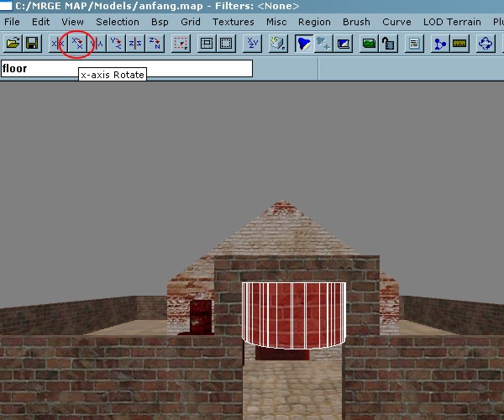Click the blue circular arrows rotate icon

click(x=486, y=43)
